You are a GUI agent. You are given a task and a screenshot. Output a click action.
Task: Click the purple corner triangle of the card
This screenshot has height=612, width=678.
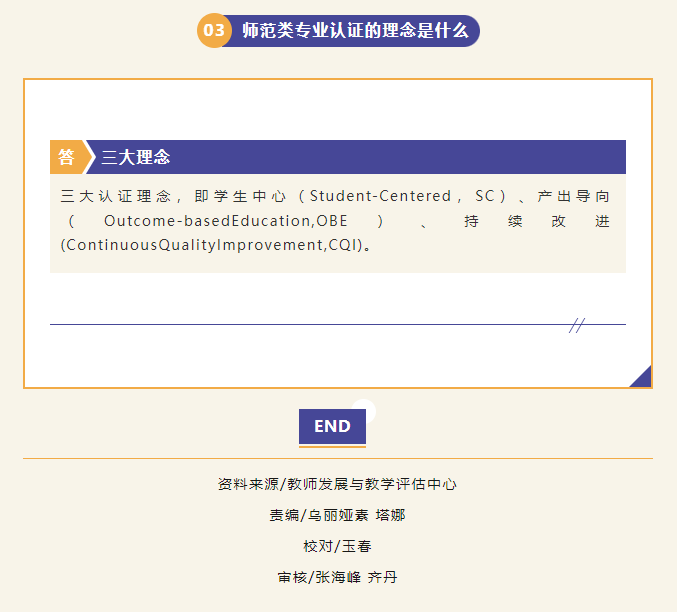point(643,378)
